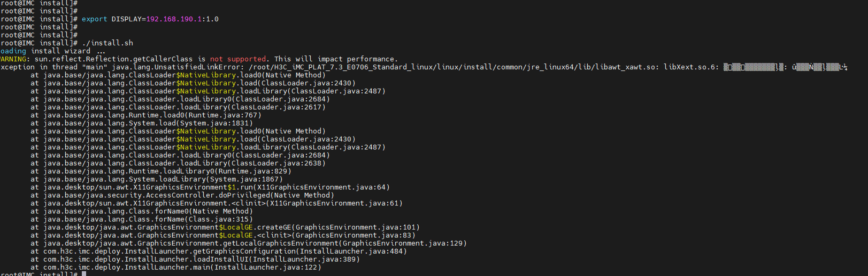Click the ./install.sh command

(x=107, y=43)
